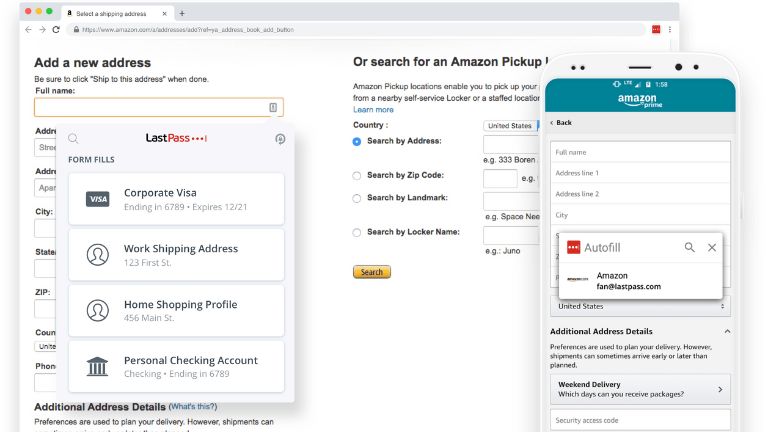This screenshot has width=768, height=432.
Task: Open United States country dropdown on phone
Action: tap(640, 306)
